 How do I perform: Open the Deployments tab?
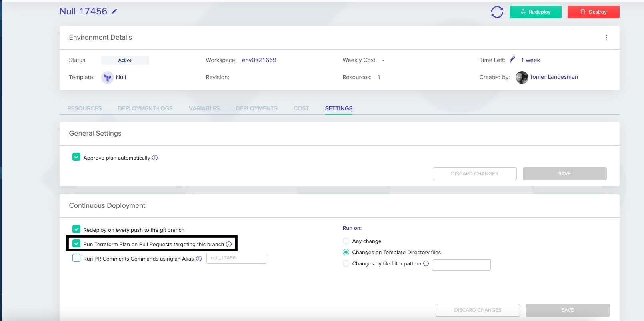click(256, 108)
